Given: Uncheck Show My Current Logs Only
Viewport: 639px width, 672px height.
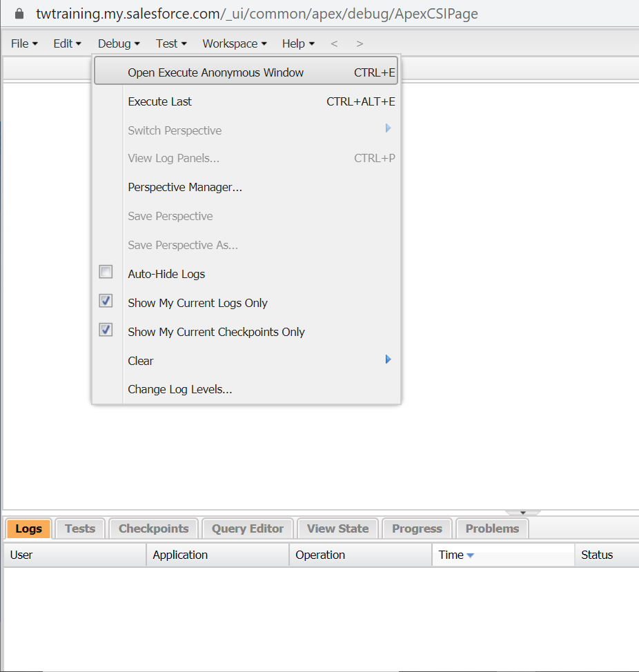Looking at the screenshot, I should coord(106,302).
